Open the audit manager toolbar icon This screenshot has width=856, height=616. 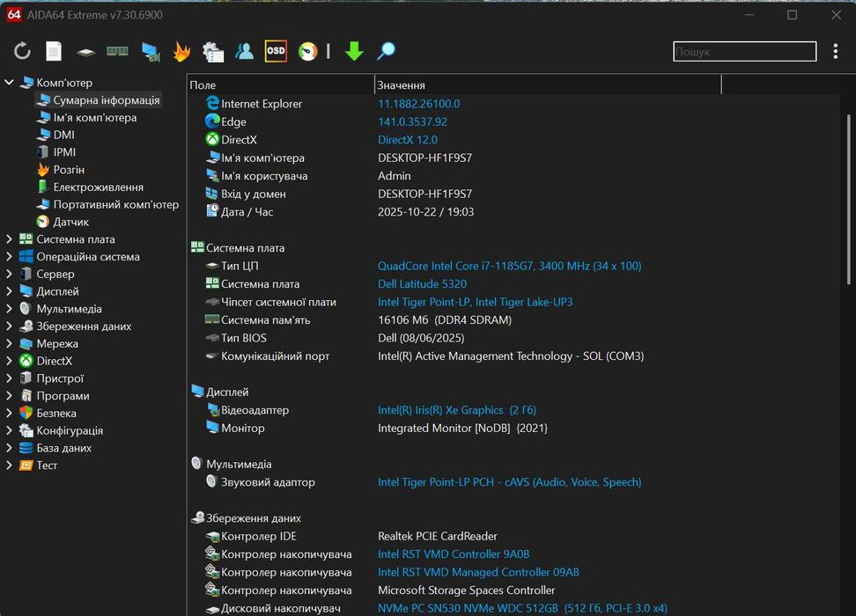213,52
